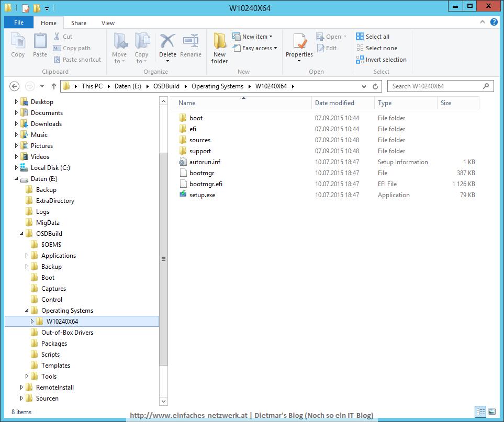
Task: Expand the W10240X64 tree node
Action: click(32, 321)
